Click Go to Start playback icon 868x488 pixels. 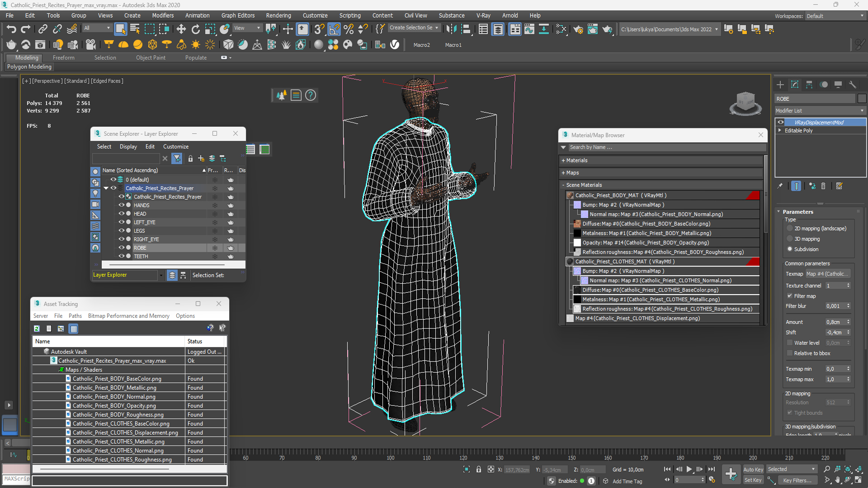coord(667,469)
